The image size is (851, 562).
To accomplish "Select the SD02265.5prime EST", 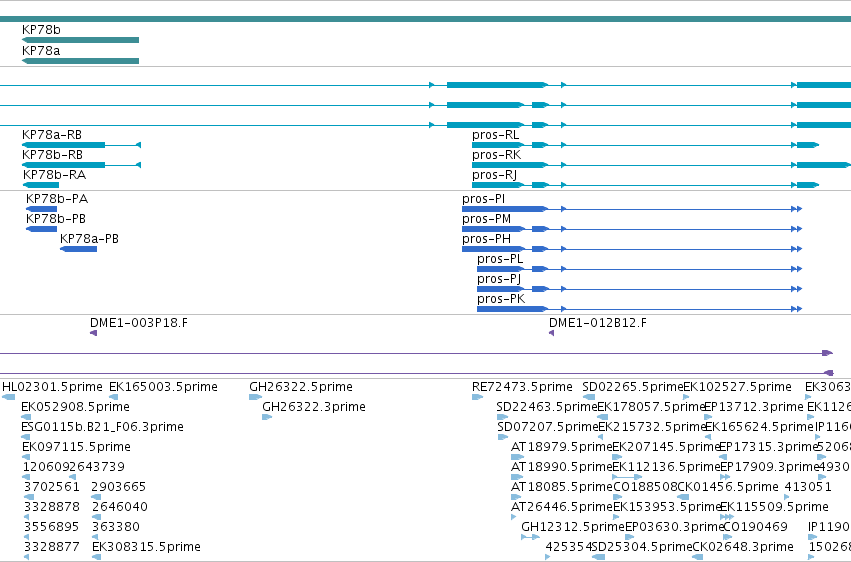I will pos(589,397).
